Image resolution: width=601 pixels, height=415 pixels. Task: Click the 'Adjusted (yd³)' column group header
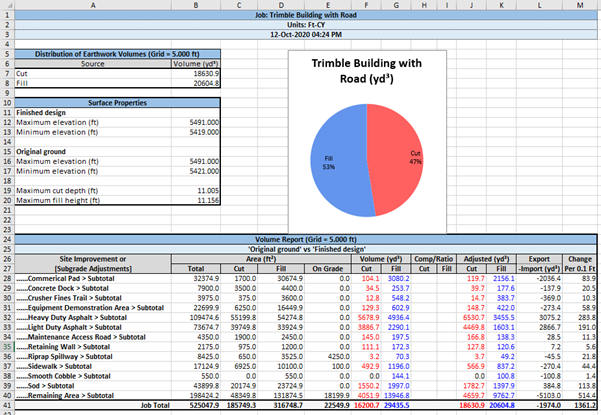[x=486, y=259]
